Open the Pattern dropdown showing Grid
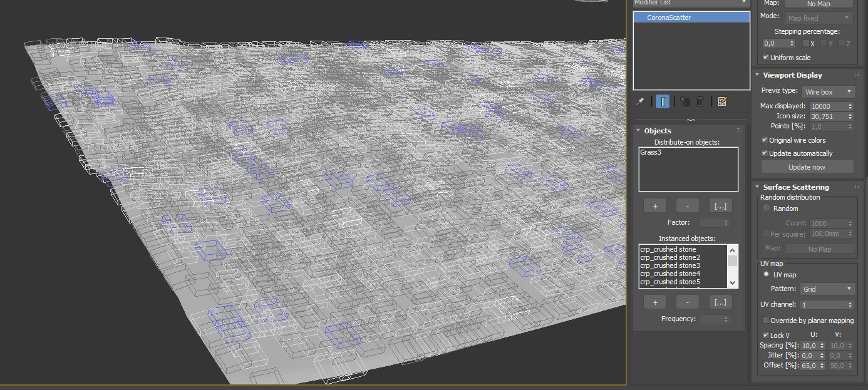This screenshot has height=390, width=868. click(x=827, y=289)
